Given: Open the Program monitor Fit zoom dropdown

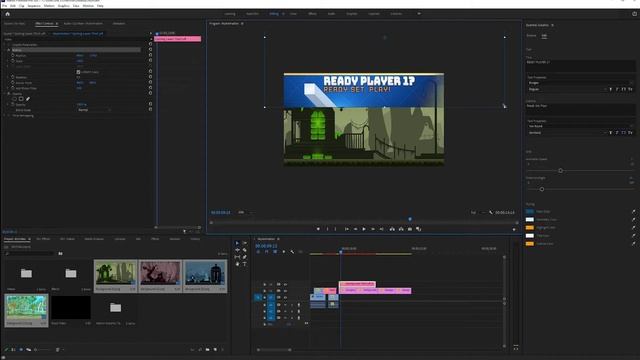Looking at the screenshot, I should click(x=245, y=212).
